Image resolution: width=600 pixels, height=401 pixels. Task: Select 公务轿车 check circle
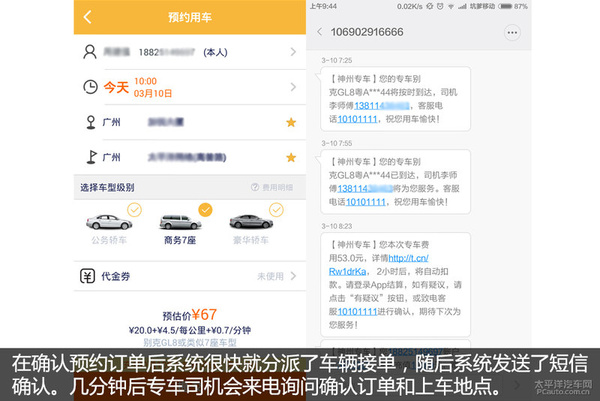tap(134, 210)
